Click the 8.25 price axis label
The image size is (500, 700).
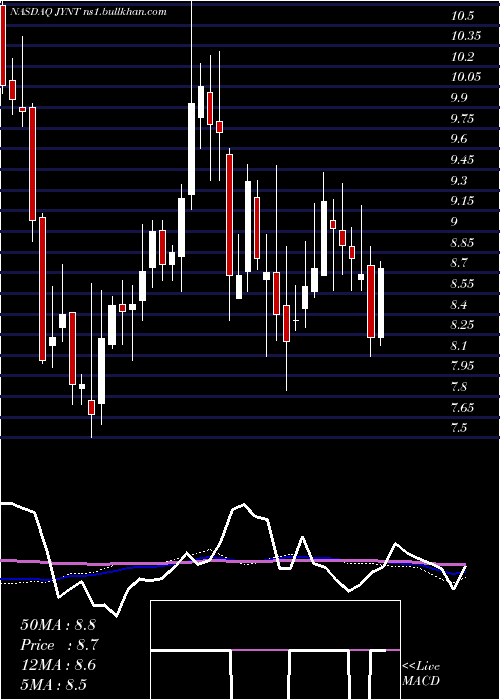pyautogui.click(x=463, y=325)
